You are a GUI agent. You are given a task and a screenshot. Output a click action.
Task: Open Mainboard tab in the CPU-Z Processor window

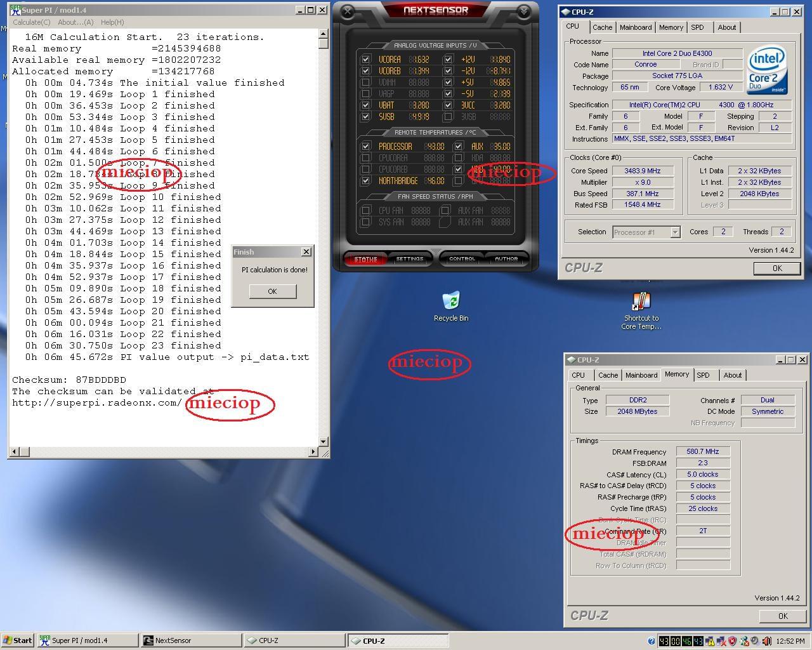[x=636, y=27]
